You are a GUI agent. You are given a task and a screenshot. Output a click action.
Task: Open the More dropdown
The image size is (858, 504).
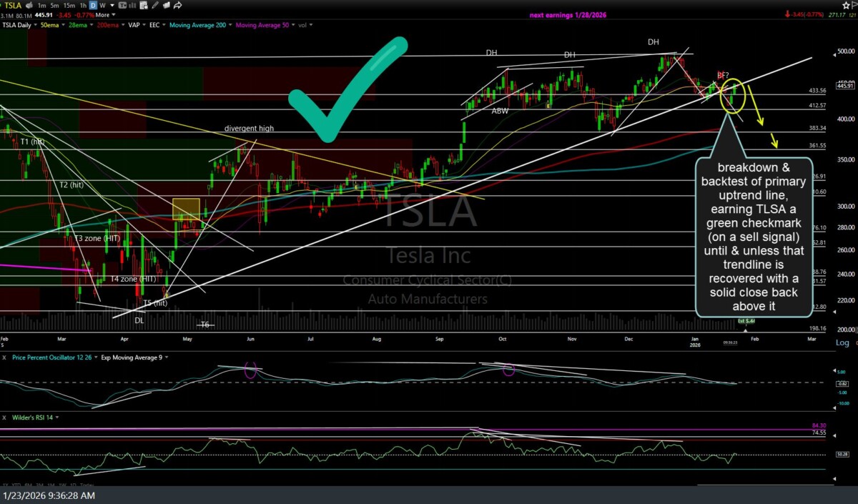[x=105, y=14]
